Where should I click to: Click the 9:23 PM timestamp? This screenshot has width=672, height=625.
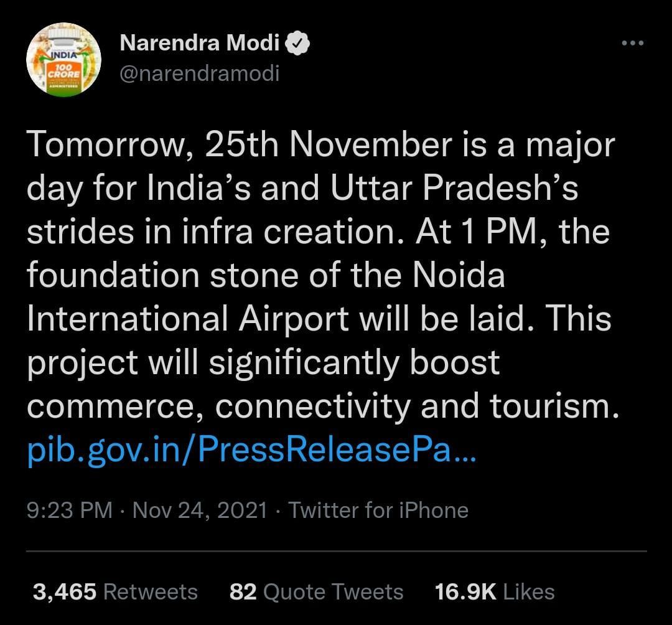coord(70,510)
